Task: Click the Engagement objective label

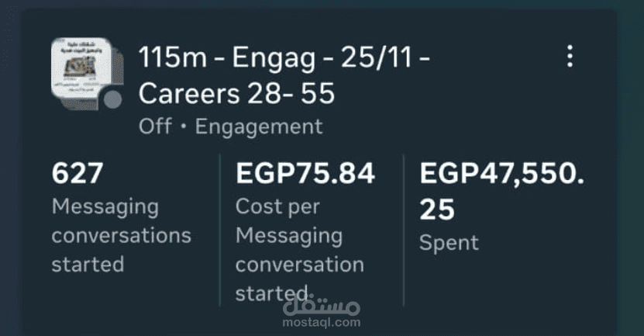Action: [x=259, y=126]
